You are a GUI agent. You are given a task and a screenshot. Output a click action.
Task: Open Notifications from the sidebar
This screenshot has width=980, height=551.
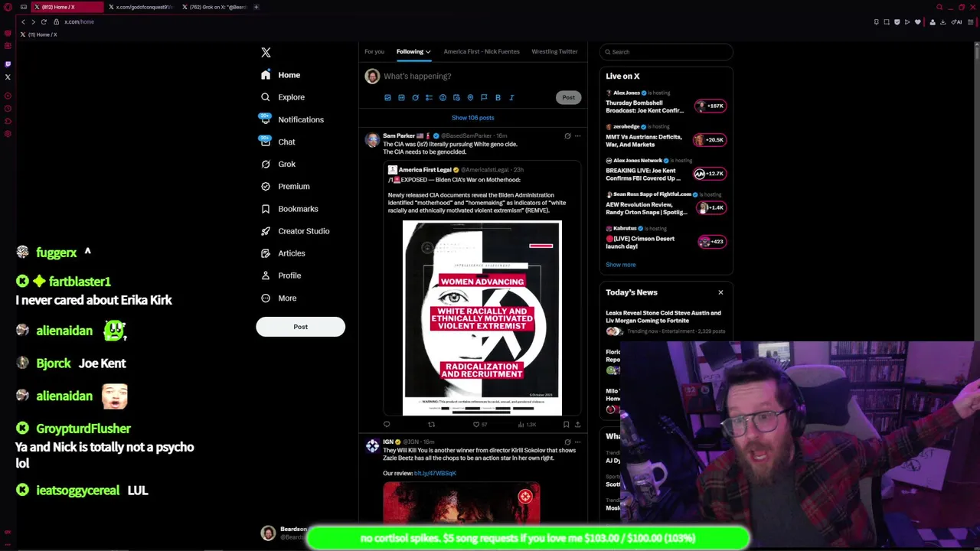click(292, 119)
